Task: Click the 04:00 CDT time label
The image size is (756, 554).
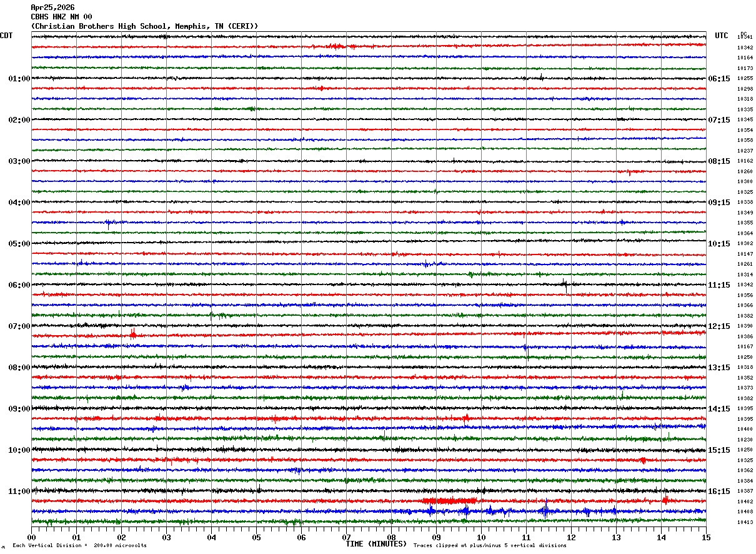Action: click(19, 203)
